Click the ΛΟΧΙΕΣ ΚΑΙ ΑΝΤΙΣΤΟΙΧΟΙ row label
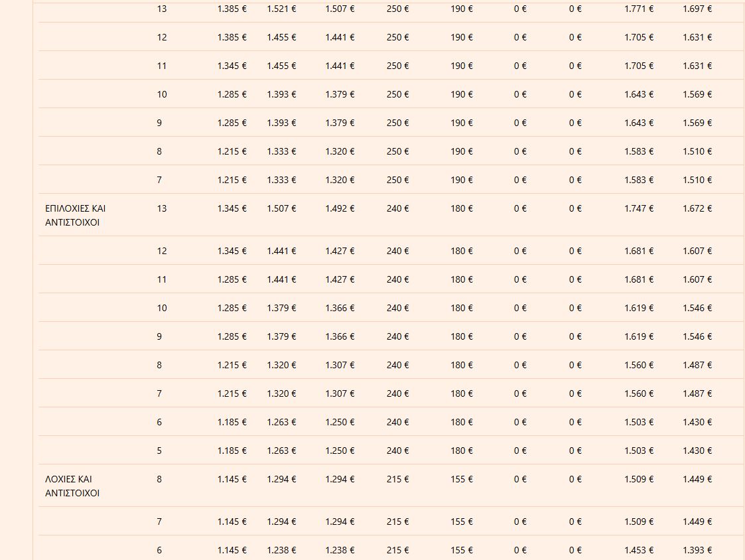 click(x=72, y=486)
